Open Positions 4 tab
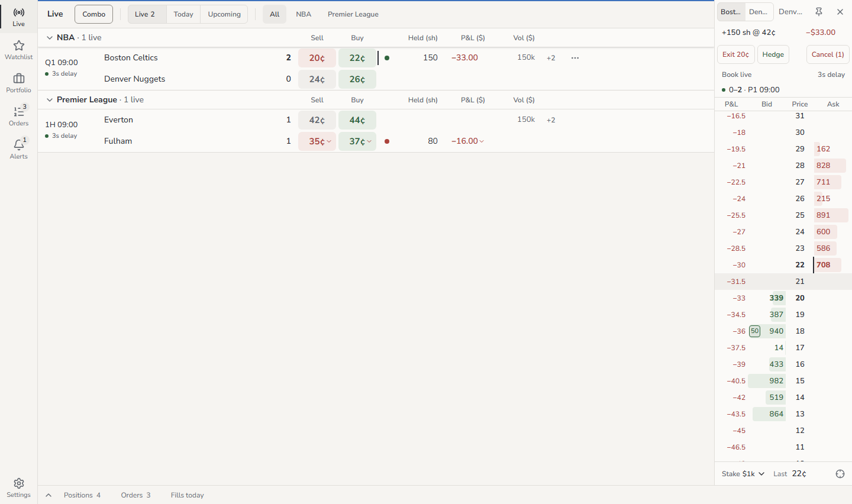852x504 pixels. tap(82, 495)
